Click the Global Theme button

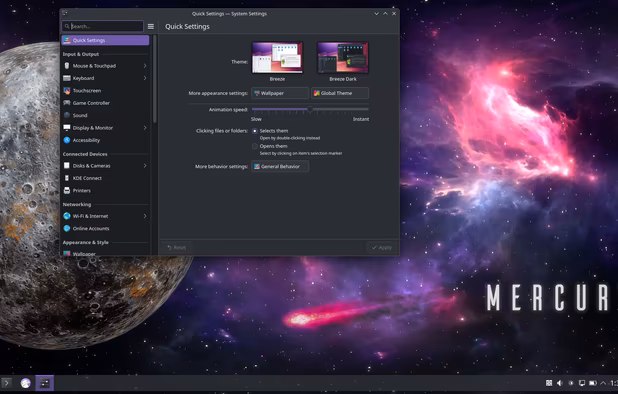point(340,93)
